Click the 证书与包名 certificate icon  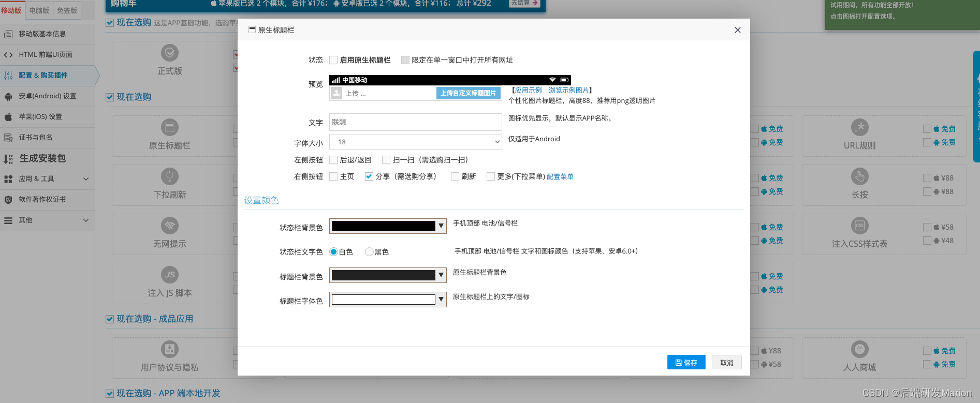click(8, 138)
